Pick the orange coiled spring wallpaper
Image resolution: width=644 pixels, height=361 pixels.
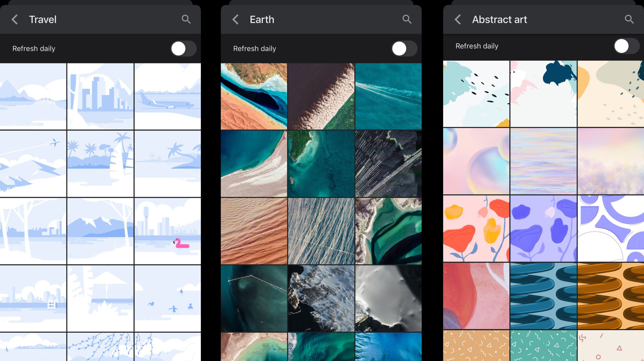click(x=611, y=296)
